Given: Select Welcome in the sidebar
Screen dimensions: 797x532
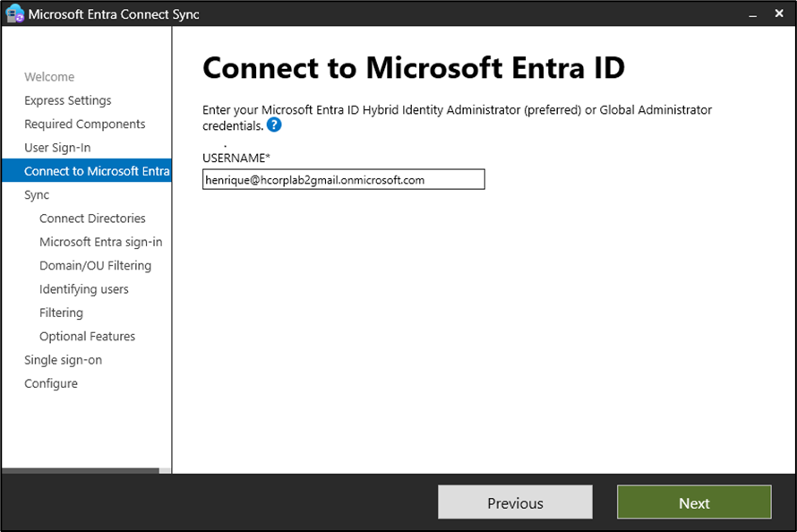Looking at the screenshot, I should [49, 77].
